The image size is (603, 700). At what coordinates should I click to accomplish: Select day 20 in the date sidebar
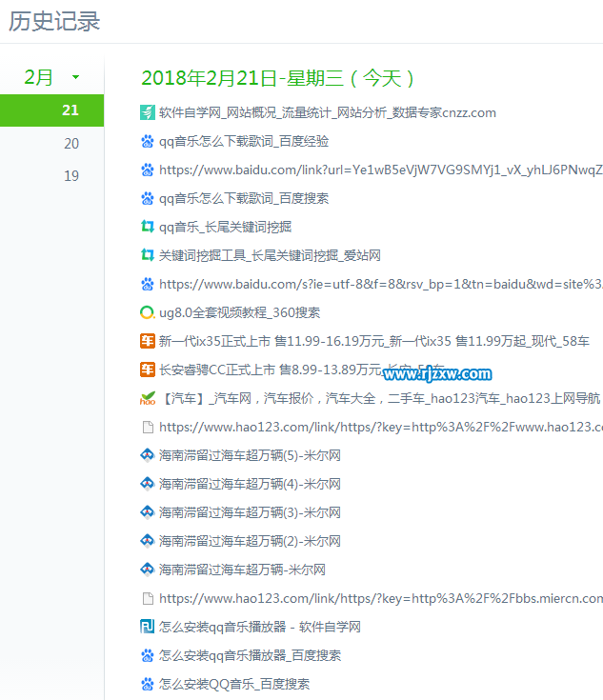(71, 143)
